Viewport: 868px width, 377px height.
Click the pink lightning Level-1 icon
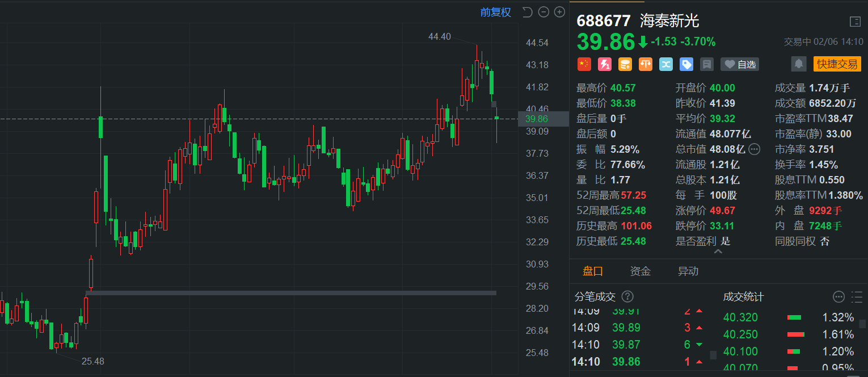(605, 64)
